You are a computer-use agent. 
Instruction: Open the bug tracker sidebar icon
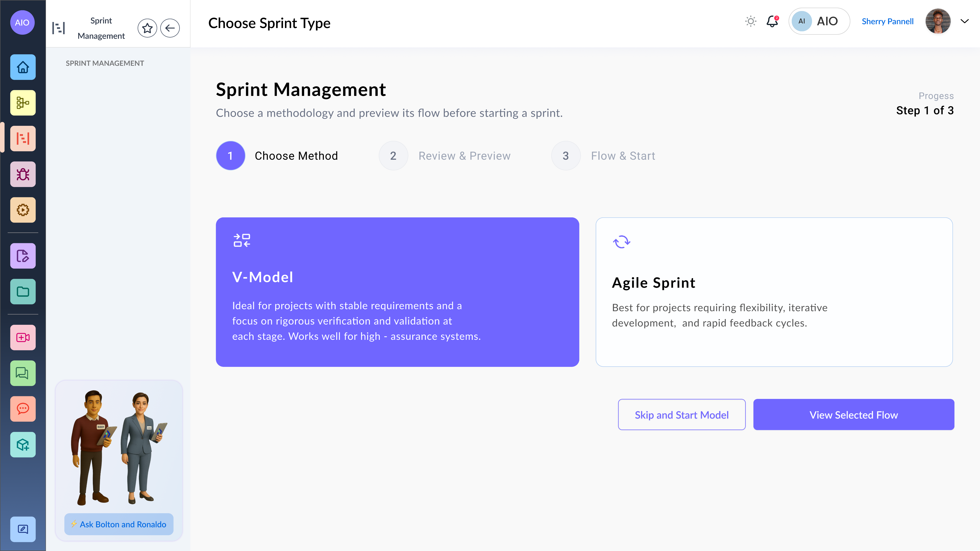point(23,174)
